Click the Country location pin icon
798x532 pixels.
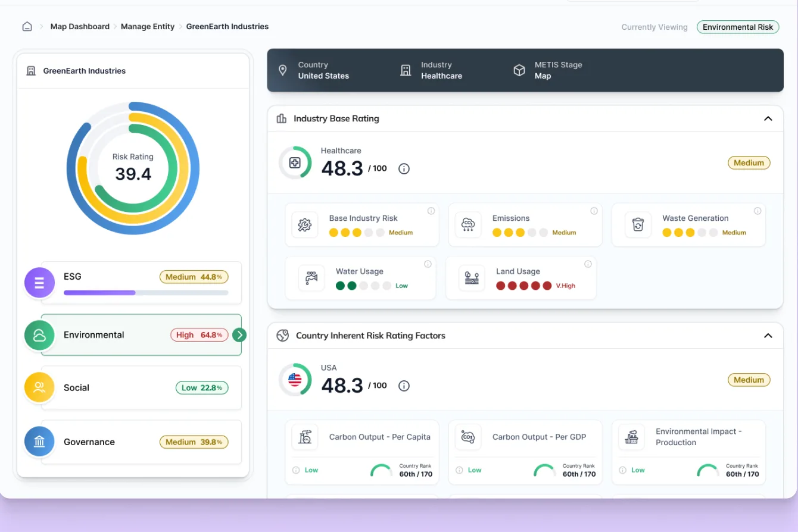coord(283,70)
